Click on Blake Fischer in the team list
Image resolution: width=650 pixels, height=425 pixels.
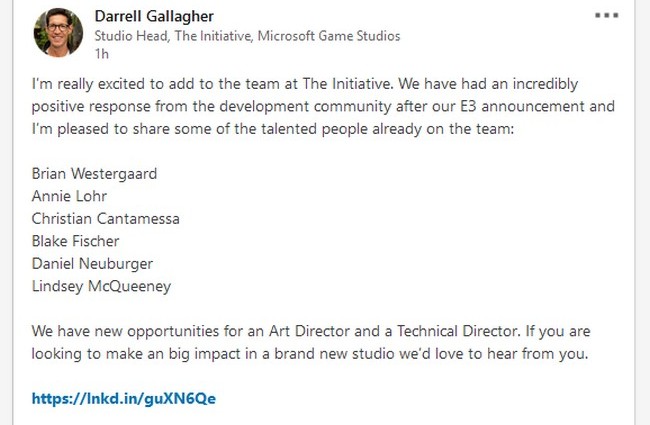point(75,241)
